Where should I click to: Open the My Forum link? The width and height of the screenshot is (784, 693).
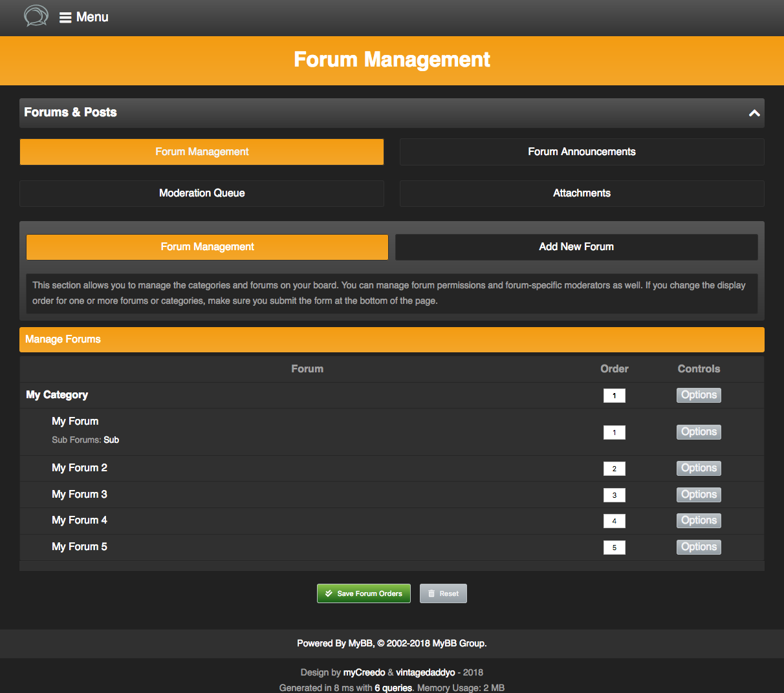pos(75,421)
